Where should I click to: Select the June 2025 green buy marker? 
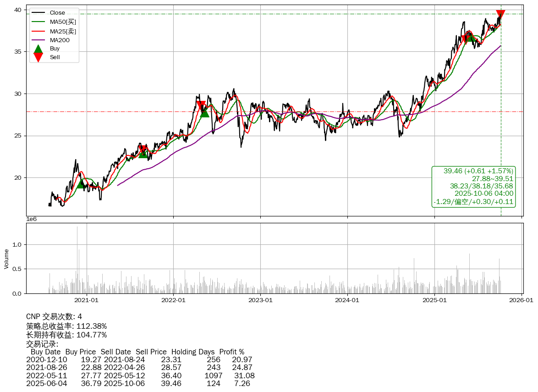tap(471, 36)
